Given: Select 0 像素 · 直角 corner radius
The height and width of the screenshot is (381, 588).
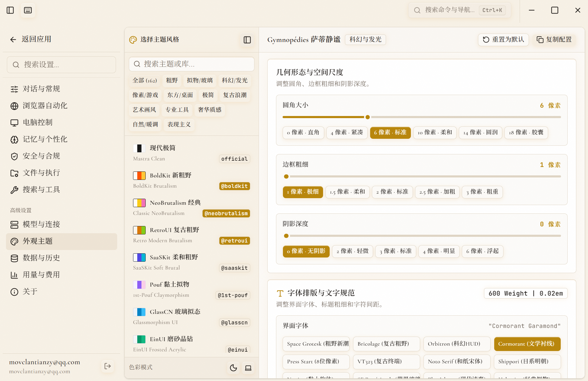Looking at the screenshot, I should 303,132.
